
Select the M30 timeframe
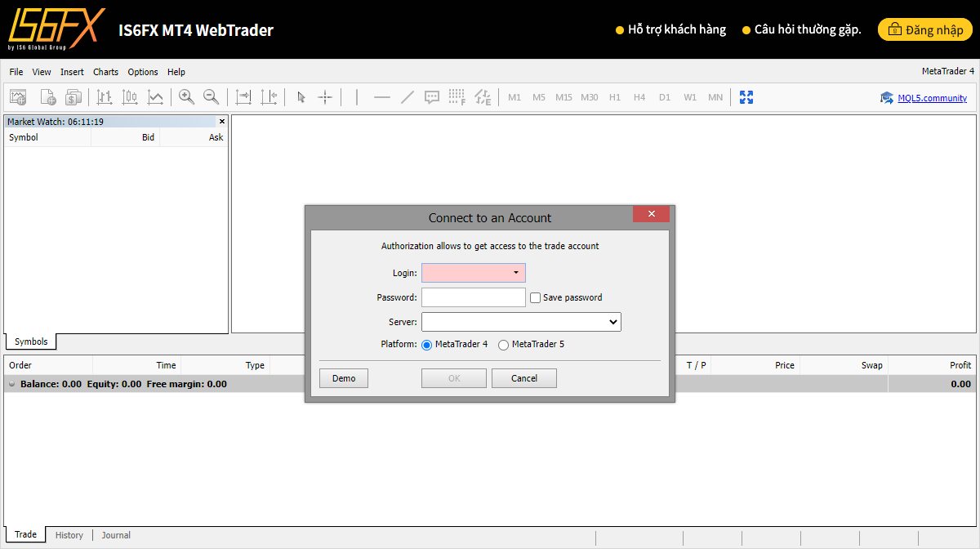(x=590, y=97)
